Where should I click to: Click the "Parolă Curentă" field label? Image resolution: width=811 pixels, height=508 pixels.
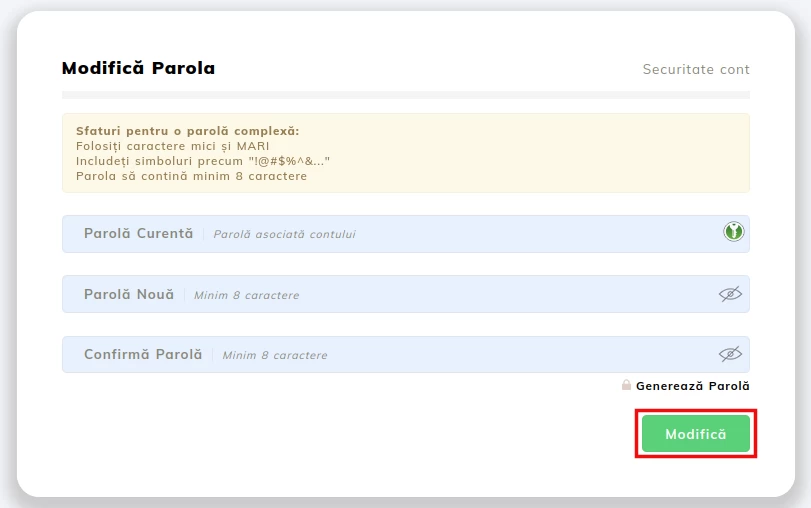pyautogui.click(x=138, y=234)
